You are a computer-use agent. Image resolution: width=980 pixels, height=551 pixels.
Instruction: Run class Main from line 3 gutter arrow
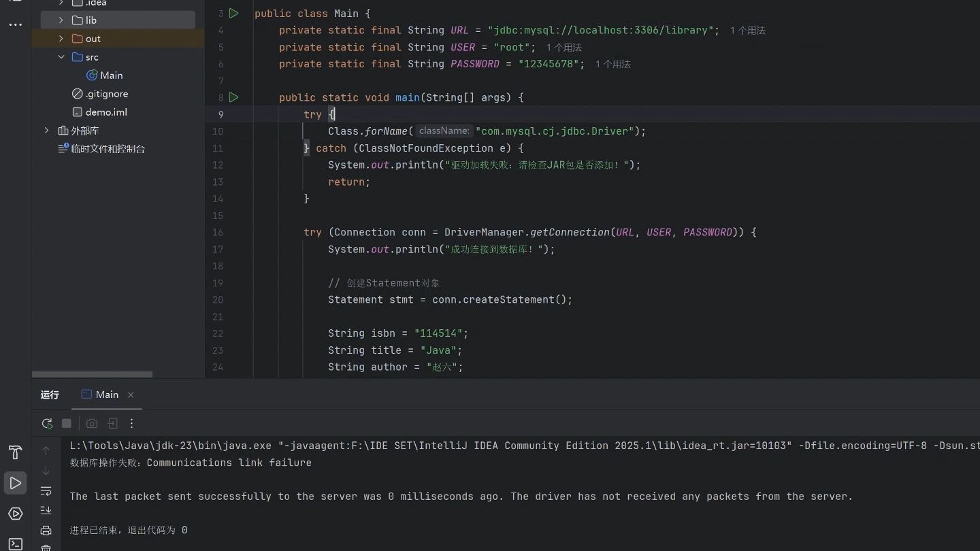[x=233, y=13]
